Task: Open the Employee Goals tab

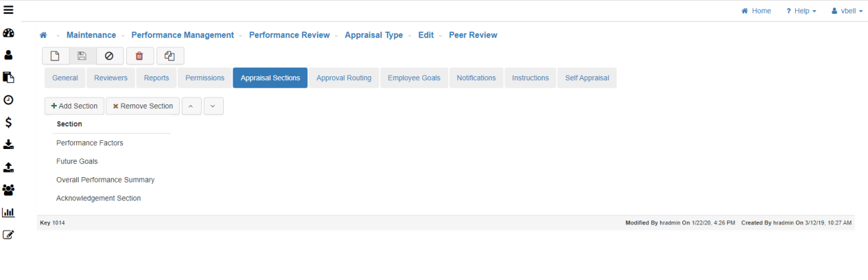Action: pos(414,78)
